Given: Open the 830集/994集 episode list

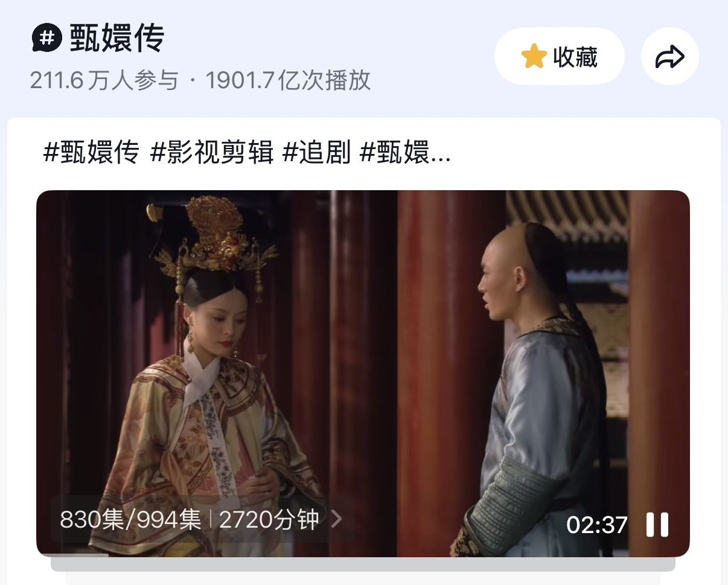Looking at the screenshot, I should (x=130, y=519).
